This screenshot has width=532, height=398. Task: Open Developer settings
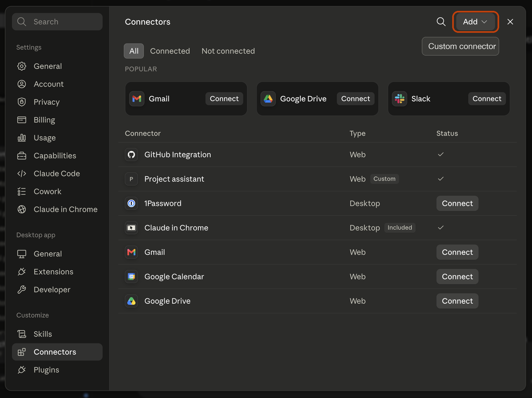pyautogui.click(x=57, y=290)
